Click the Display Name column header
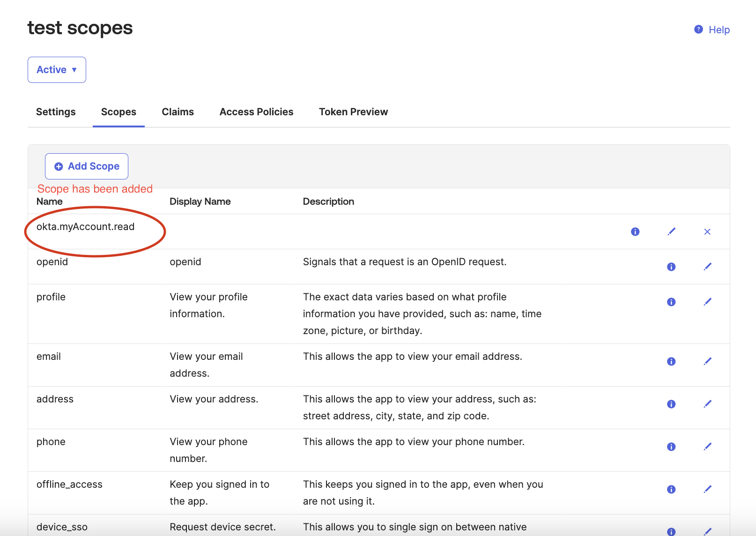The width and height of the screenshot is (756, 536). (x=200, y=201)
